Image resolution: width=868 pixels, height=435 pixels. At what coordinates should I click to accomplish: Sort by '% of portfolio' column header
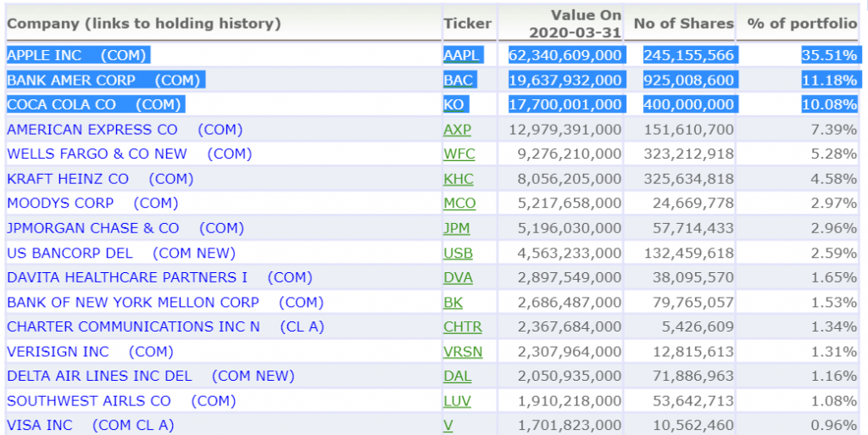[x=802, y=23]
